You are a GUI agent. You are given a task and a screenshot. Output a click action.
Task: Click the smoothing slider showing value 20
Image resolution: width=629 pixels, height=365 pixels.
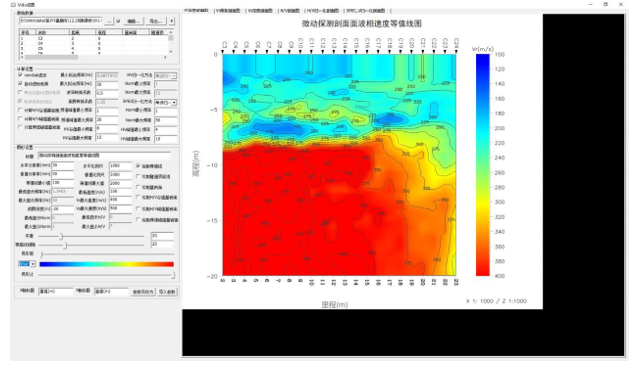91,236
